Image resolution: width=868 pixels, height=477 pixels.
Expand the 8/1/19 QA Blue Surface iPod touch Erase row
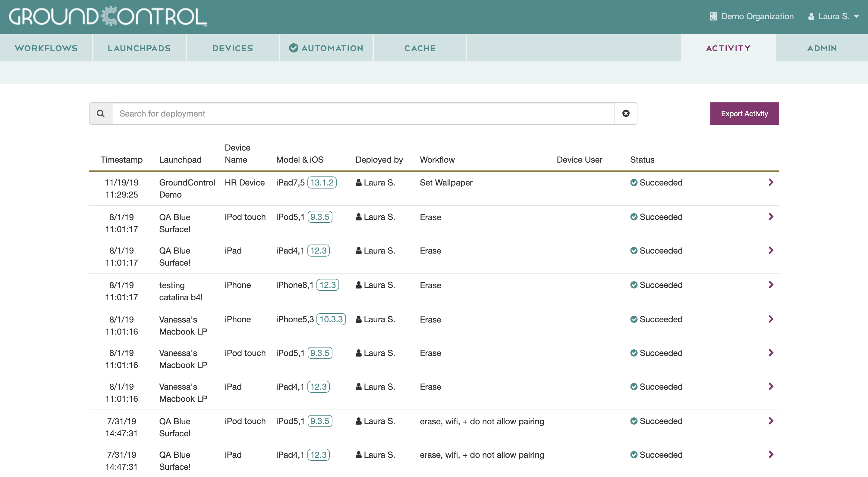pyautogui.click(x=771, y=217)
